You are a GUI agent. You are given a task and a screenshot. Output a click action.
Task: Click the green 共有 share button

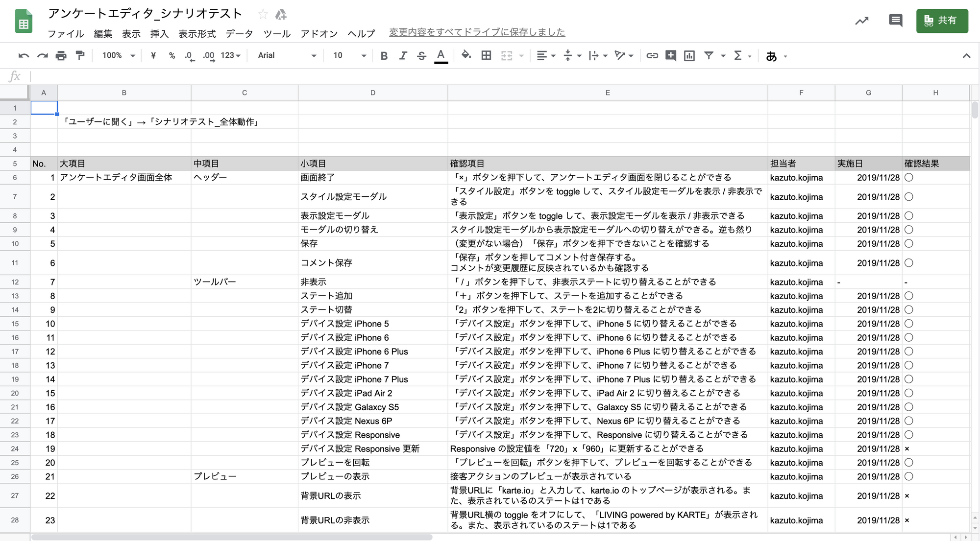coord(941,21)
